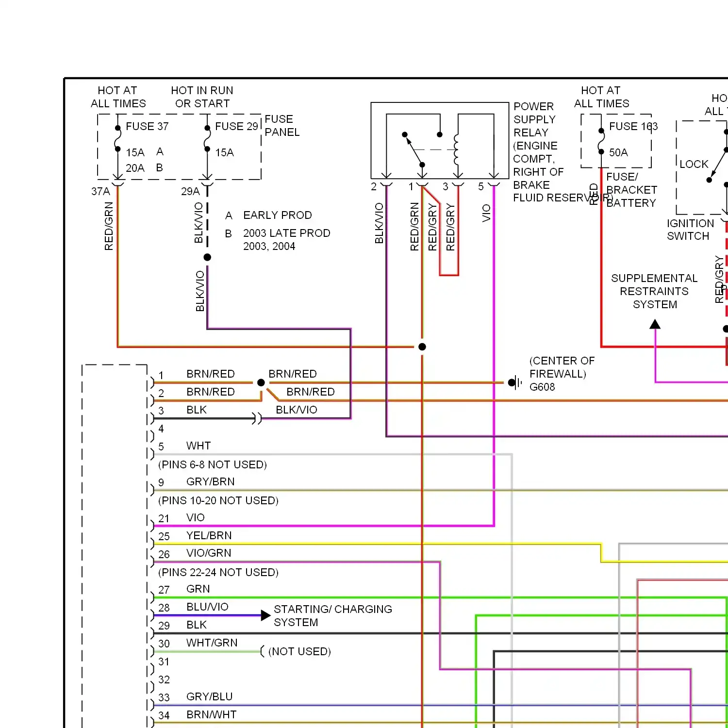
Task: Click the HOT IN RUN OR START heading
Action: tap(202, 97)
